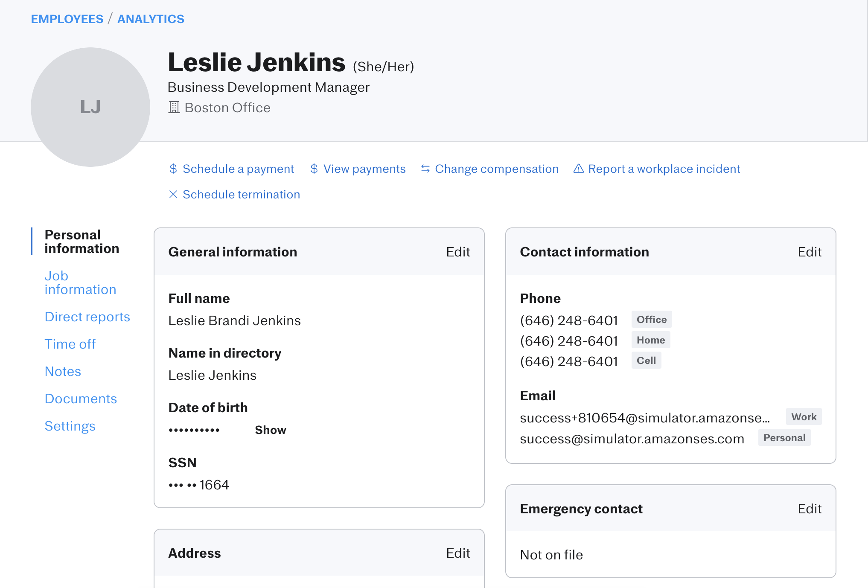Open the Documents section
This screenshot has height=588, width=868.
(x=81, y=399)
